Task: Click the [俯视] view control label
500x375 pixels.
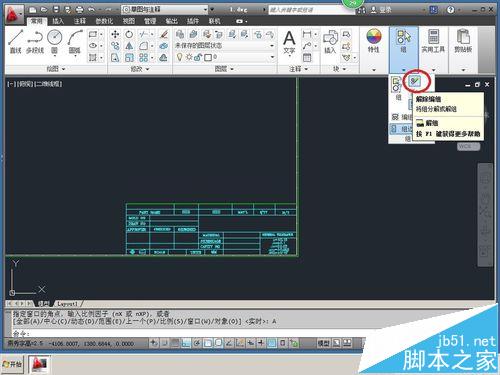Action: coord(24,84)
